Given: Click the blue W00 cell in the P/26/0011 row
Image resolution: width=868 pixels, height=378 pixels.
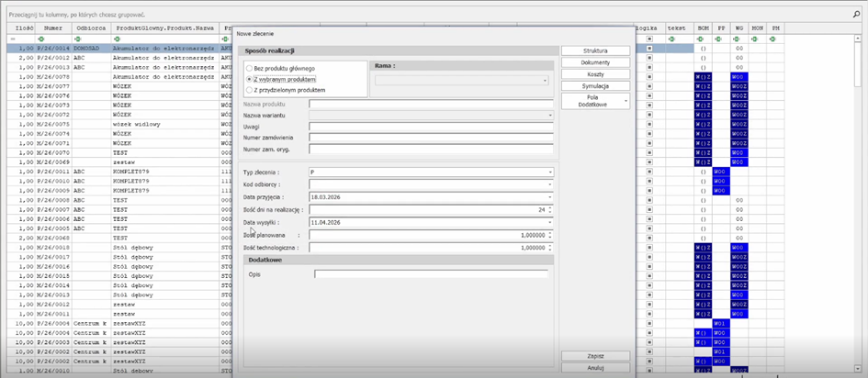Looking at the screenshot, I should tap(721, 172).
